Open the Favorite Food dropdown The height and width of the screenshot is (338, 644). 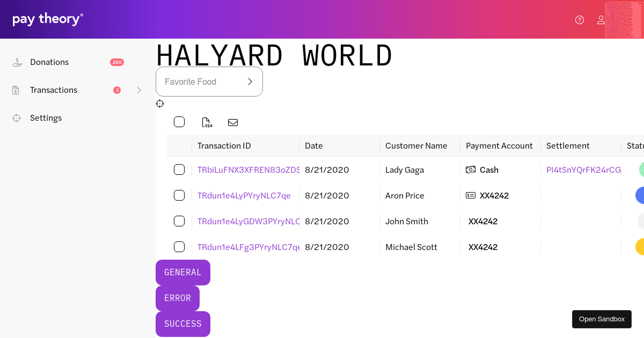point(209,82)
